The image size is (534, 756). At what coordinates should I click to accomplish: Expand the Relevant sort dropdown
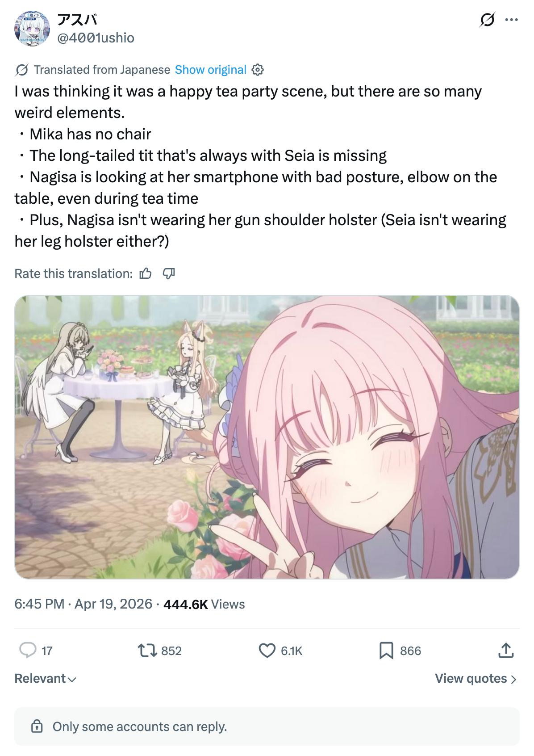coord(46,678)
